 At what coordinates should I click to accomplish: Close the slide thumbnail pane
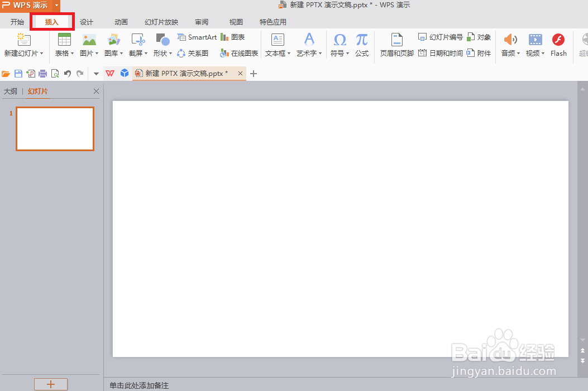coord(96,91)
